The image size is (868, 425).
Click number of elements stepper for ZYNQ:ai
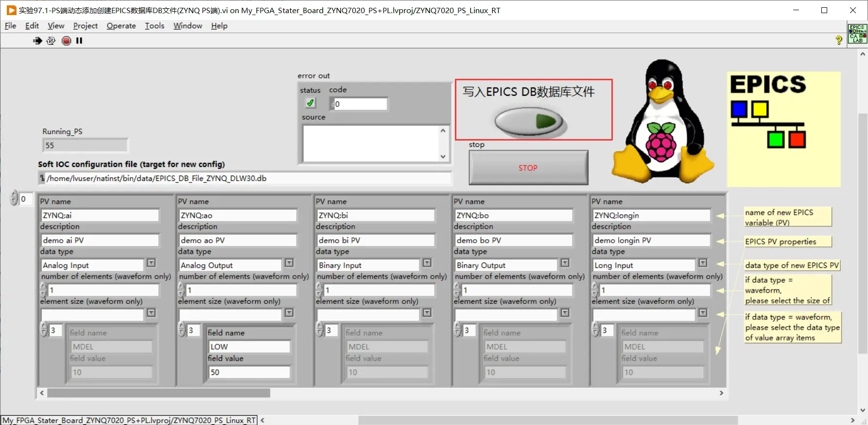[x=44, y=290]
